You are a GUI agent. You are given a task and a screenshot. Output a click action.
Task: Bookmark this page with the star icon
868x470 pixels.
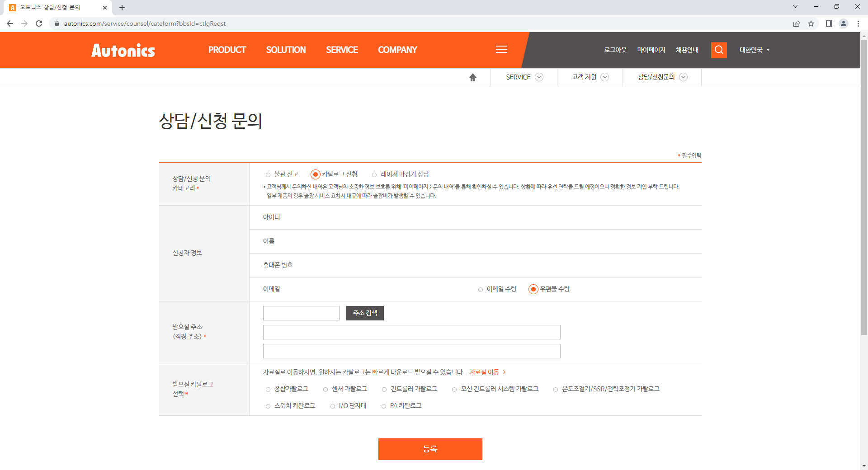point(811,23)
